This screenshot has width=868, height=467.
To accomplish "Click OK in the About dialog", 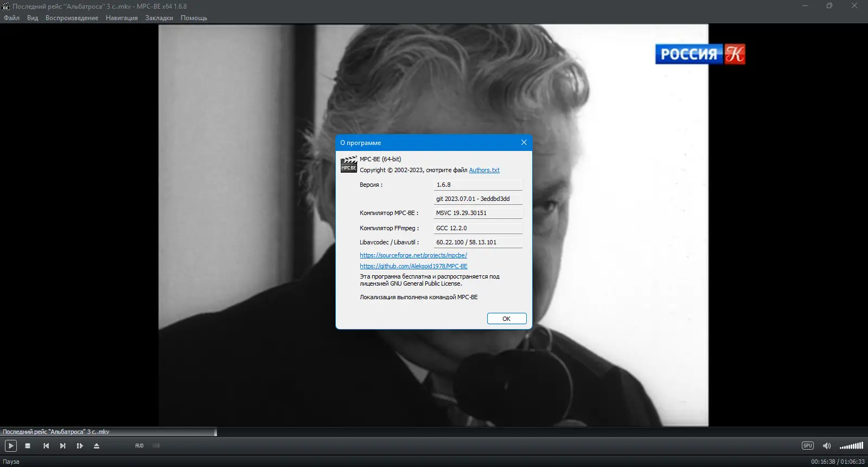I will click(507, 319).
